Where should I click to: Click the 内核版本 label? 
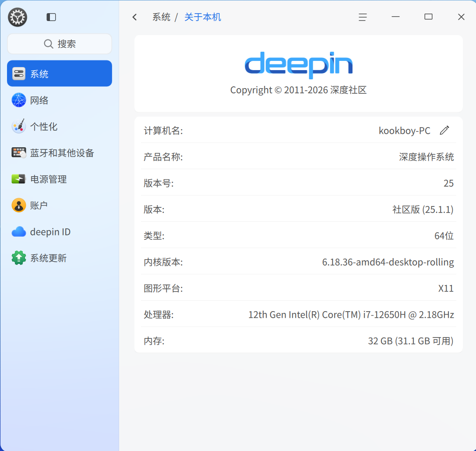pyautogui.click(x=163, y=262)
